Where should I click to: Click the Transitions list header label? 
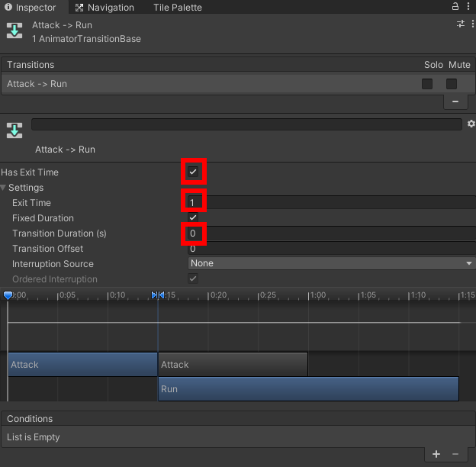[x=31, y=65]
